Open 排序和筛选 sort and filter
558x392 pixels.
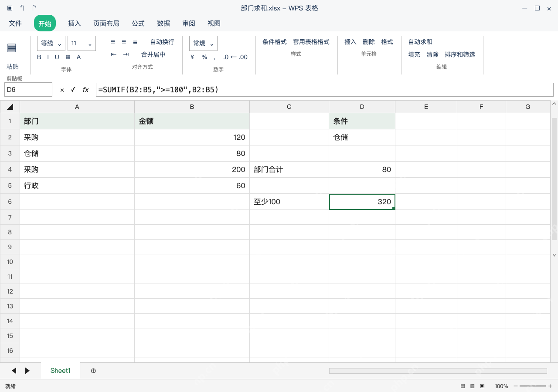460,54
